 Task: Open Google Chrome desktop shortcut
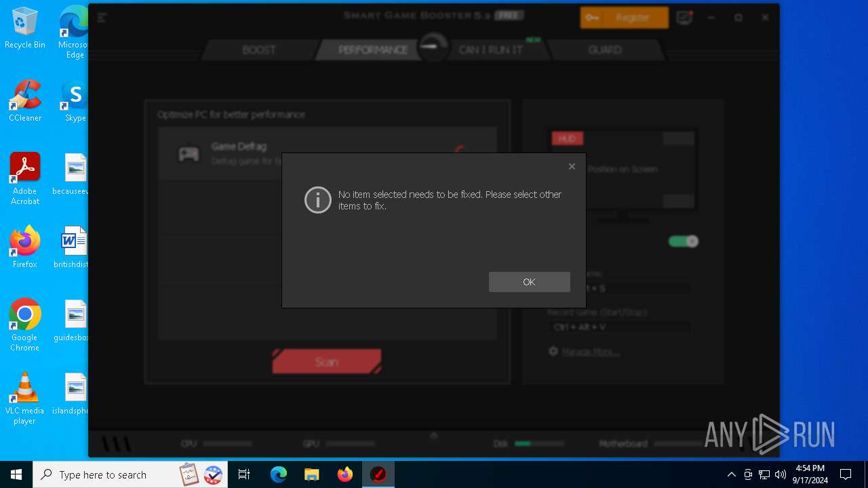tap(25, 325)
